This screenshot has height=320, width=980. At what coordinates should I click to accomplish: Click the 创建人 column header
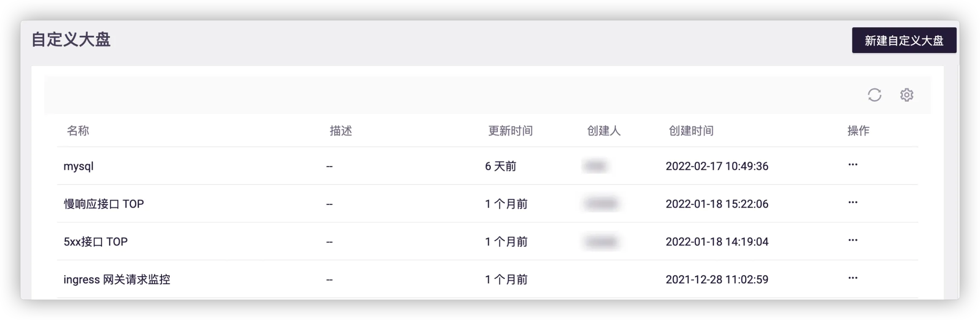(604, 131)
